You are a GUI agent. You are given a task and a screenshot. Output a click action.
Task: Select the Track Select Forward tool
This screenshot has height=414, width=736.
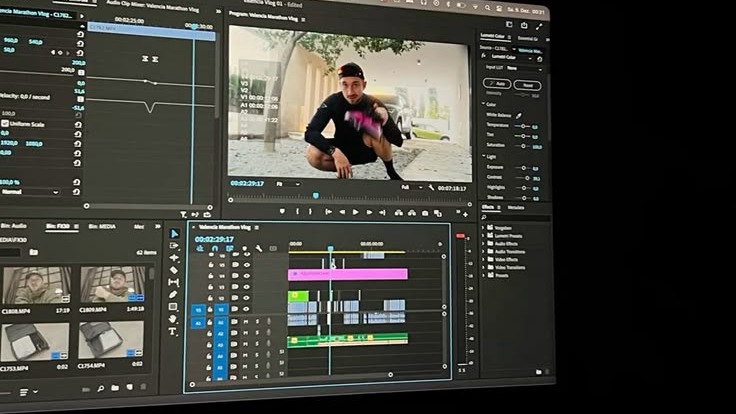coord(174,245)
